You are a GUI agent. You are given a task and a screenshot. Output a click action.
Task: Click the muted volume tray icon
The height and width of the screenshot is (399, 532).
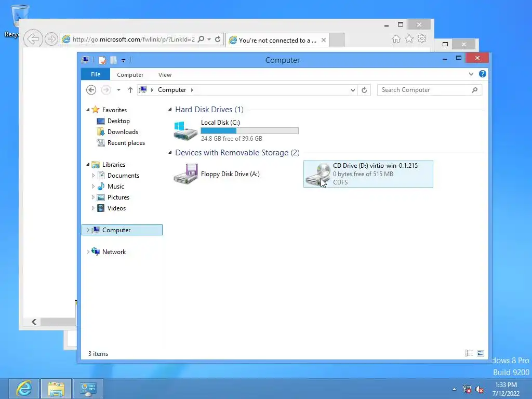[480, 390]
